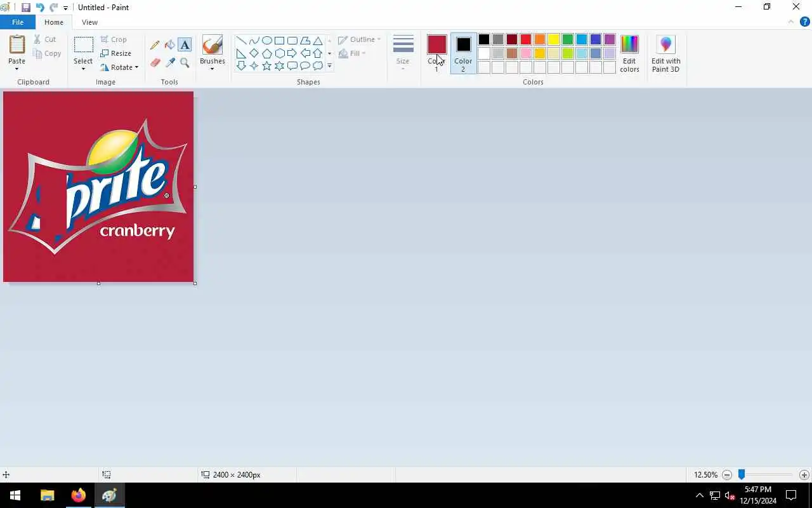This screenshot has height=508, width=812.
Task: Click the Crop command
Action: (x=114, y=39)
